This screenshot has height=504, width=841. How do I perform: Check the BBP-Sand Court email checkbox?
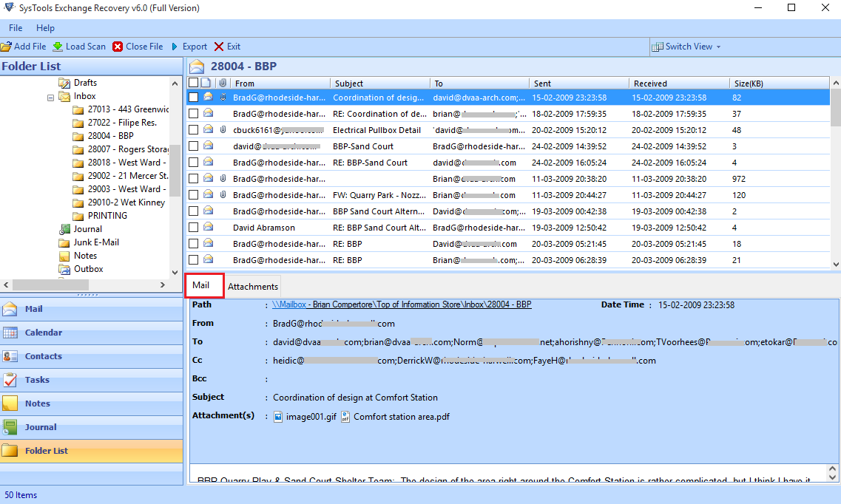point(194,146)
